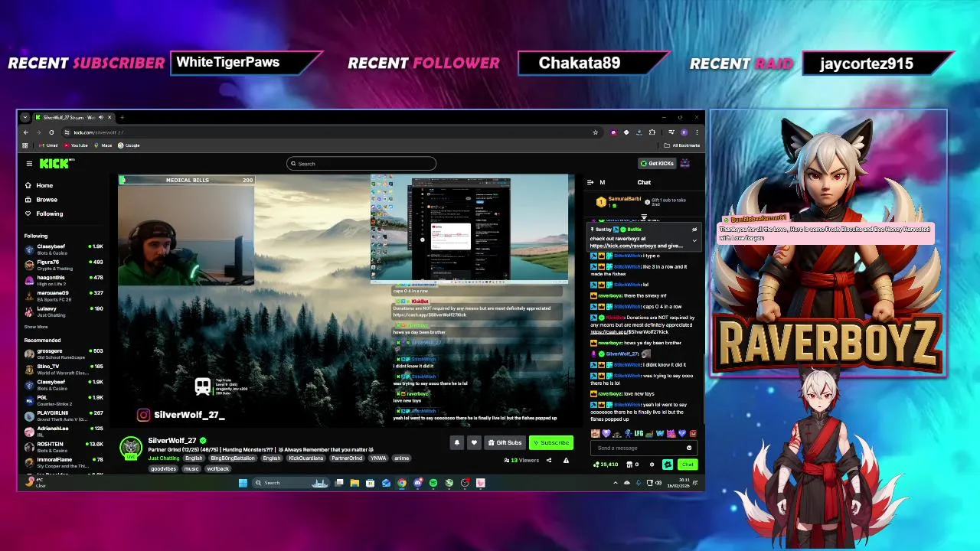980x551 pixels.
Task: Open the emoji picker in chat input
Action: [x=688, y=448]
